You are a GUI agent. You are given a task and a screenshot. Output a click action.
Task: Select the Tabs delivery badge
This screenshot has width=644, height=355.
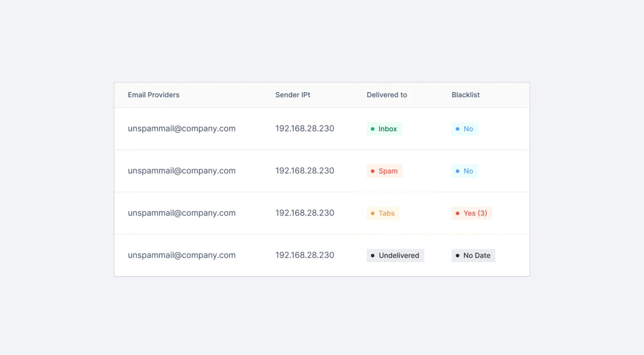pyautogui.click(x=383, y=213)
